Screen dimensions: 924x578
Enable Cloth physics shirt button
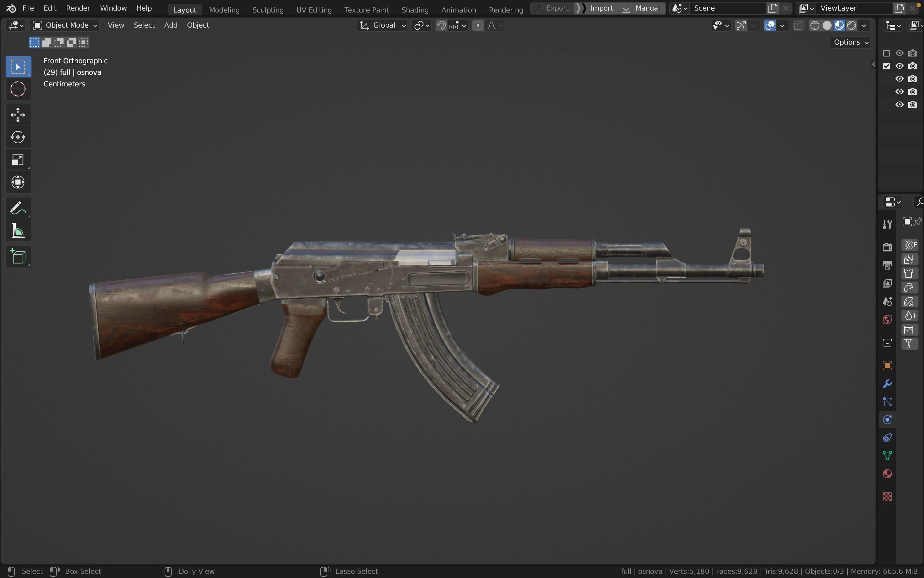[910, 273]
